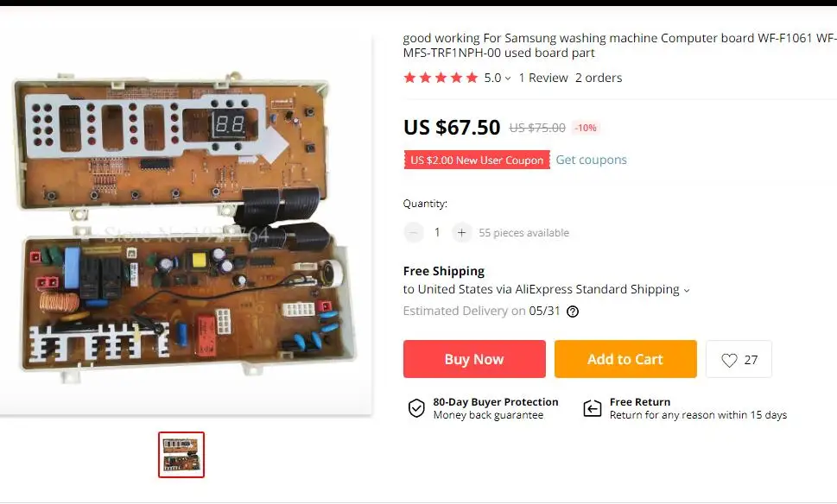
Task: Click the buyer protection shield icon
Action: (x=416, y=408)
